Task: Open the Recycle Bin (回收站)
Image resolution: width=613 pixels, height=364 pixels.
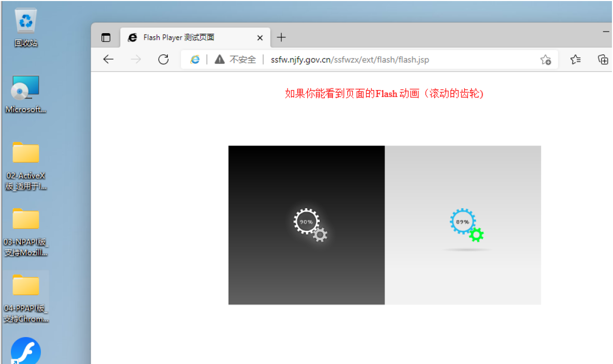Action: tap(25, 21)
